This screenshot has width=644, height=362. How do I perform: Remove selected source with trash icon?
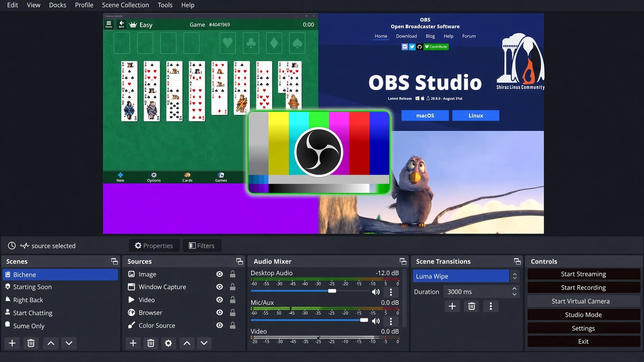[x=151, y=343]
